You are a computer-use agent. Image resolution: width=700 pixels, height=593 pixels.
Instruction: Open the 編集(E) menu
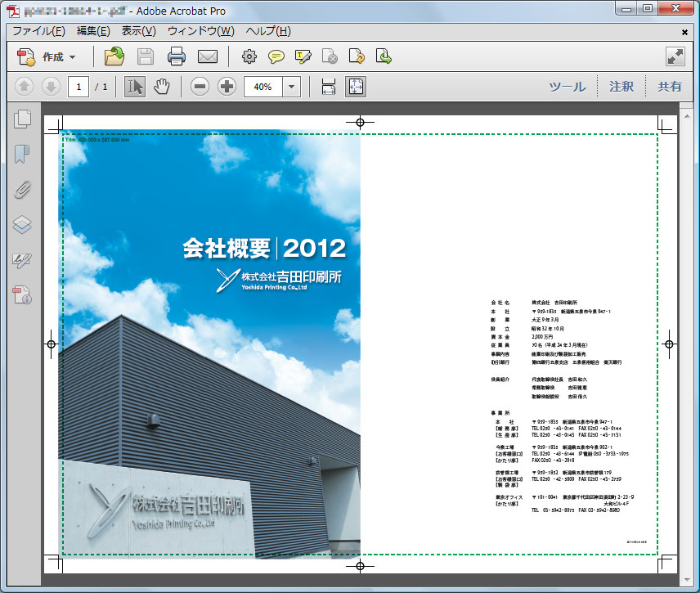[x=93, y=31]
